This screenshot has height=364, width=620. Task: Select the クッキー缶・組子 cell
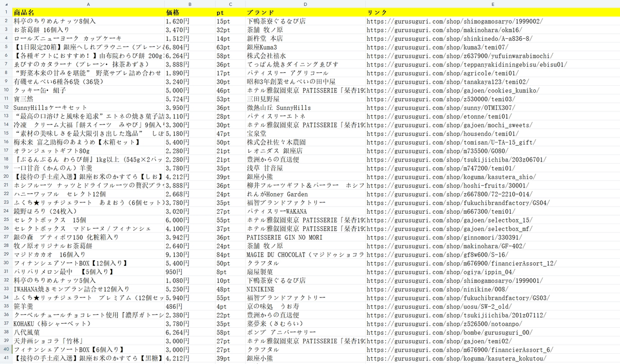click(x=88, y=90)
